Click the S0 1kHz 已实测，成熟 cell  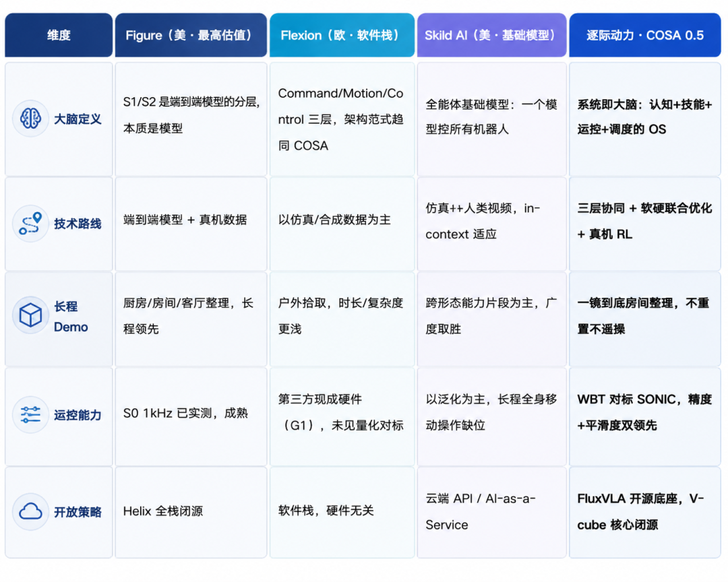(x=191, y=417)
